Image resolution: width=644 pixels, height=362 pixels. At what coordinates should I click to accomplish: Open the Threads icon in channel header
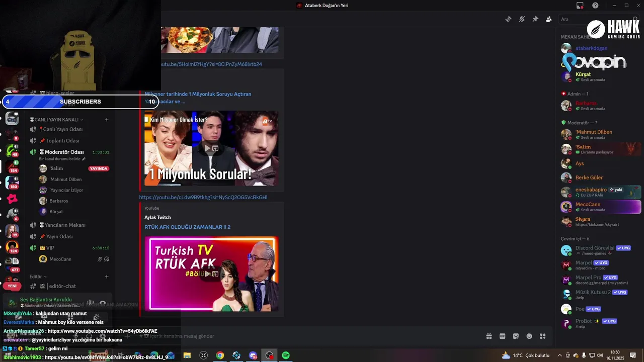pyautogui.click(x=509, y=19)
